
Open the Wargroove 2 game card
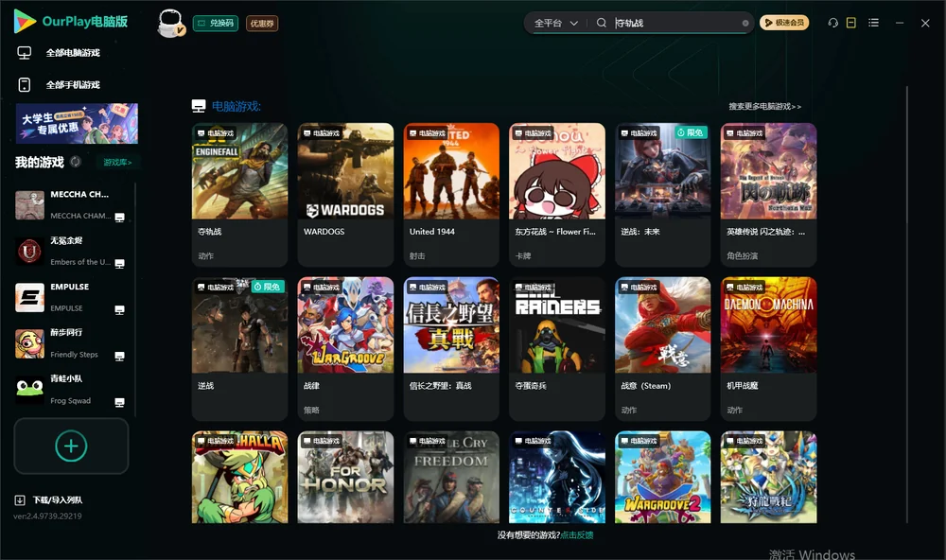pos(662,477)
